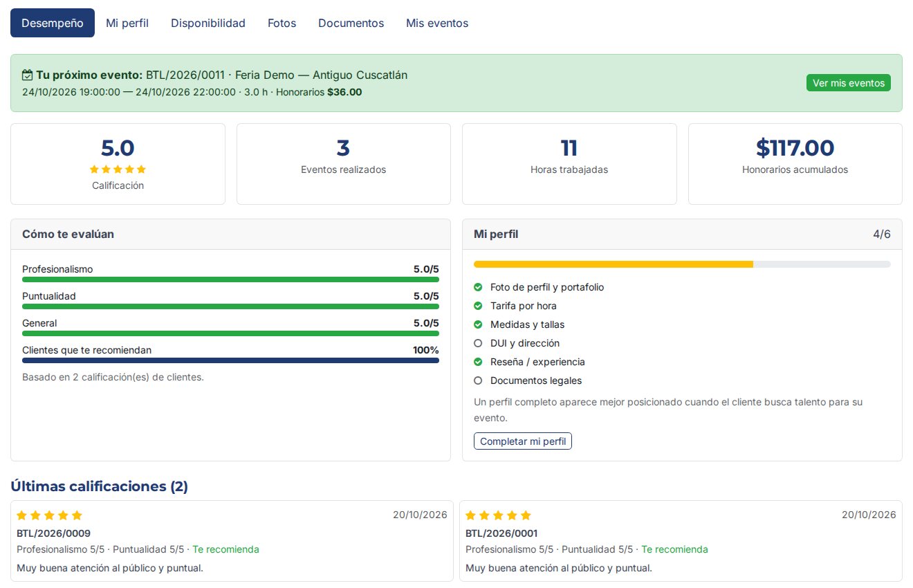913x588 pixels.
Task: Click the five-star rating under 5.0 Calificación
Action: tap(118, 169)
